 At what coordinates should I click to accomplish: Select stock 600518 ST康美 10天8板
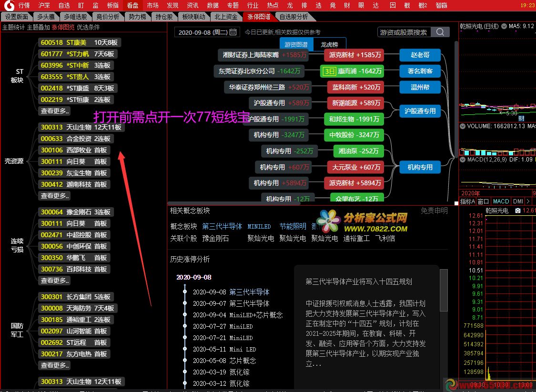click(80, 42)
